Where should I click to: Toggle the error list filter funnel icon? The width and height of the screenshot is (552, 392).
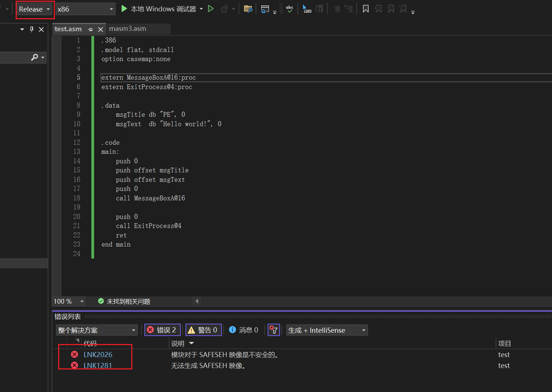click(x=273, y=330)
